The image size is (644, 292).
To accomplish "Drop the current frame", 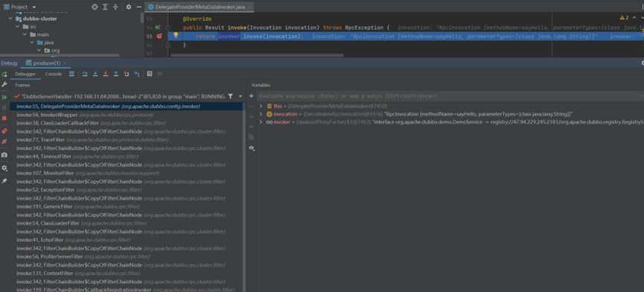I will (x=126, y=74).
